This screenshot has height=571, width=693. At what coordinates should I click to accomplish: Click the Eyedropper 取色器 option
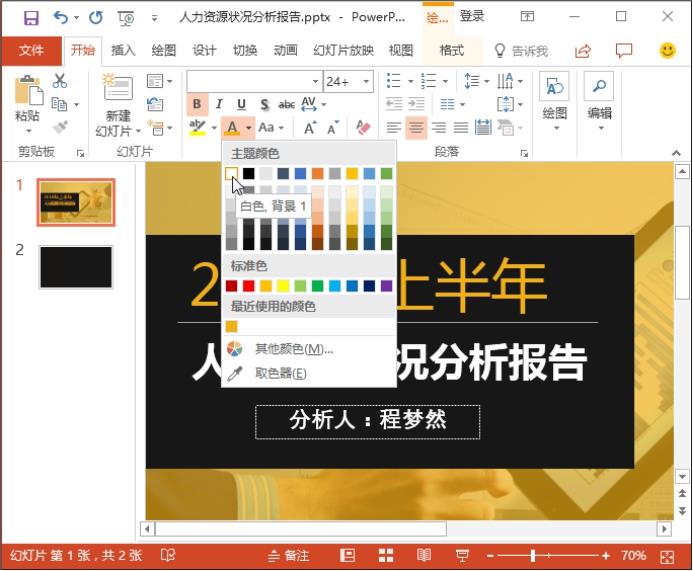tap(280, 373)
